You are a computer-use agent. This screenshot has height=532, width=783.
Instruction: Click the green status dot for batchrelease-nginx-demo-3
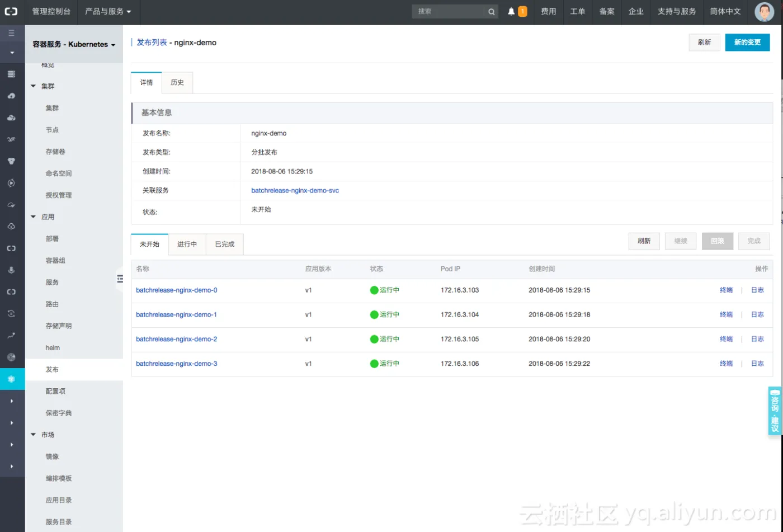pyautogui.click(x=374, y=364)
